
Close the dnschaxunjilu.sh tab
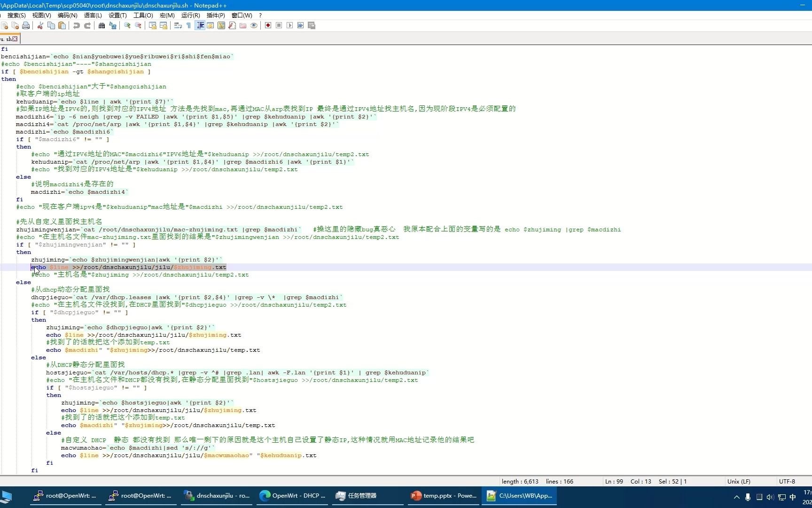[15, 39]
